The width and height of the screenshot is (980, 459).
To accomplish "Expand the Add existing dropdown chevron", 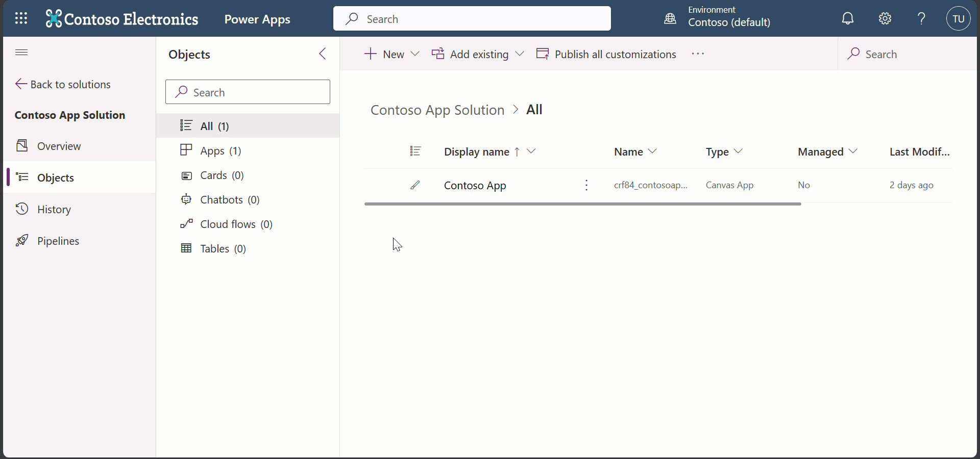I will pyautogui.click(x=520, y=54).
